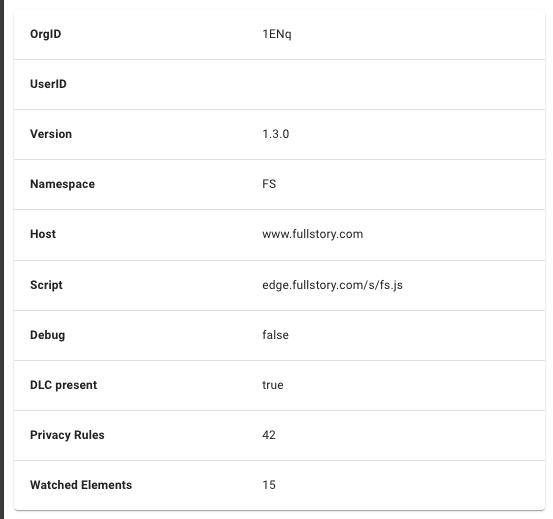Select the Namespace label
The image size is (553, 519).
(x=62, y=184)
